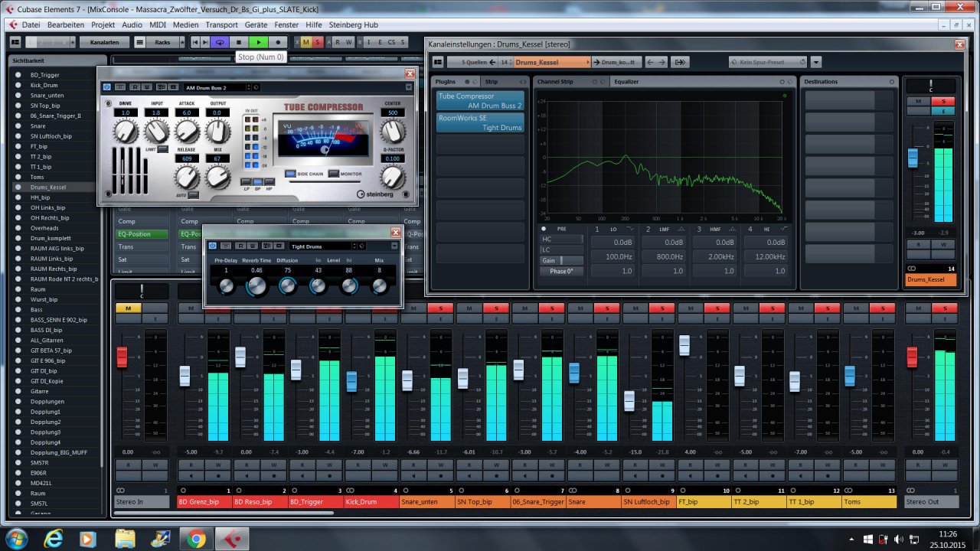The width and height of the screenshot is (980, 551).
Task: Click the channel settings window layout icon
Action: click(438, 62)
